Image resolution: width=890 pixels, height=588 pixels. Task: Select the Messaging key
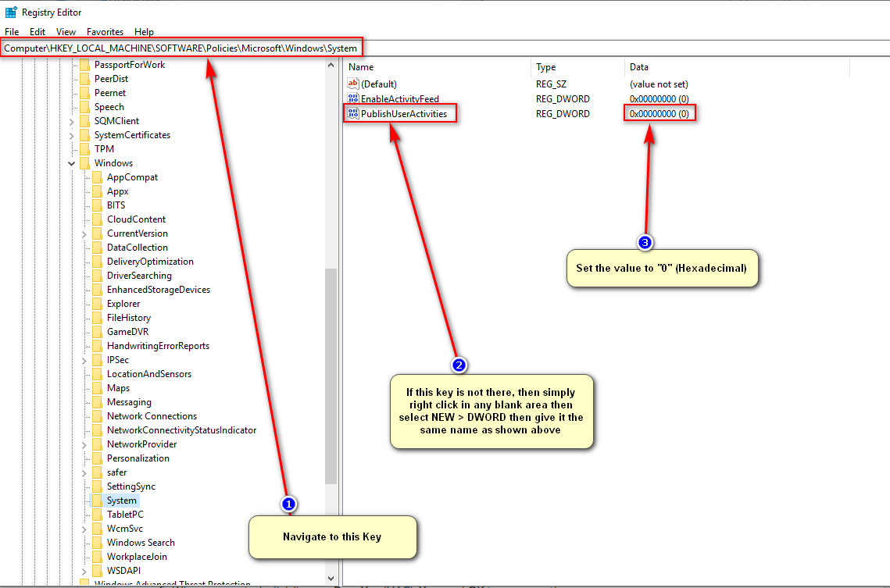(x=129, y=402)
